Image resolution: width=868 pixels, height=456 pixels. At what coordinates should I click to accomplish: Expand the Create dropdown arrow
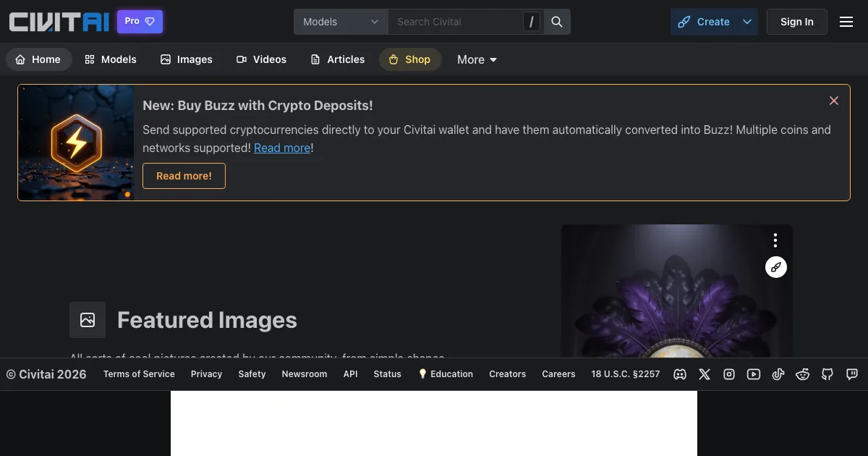747,22
